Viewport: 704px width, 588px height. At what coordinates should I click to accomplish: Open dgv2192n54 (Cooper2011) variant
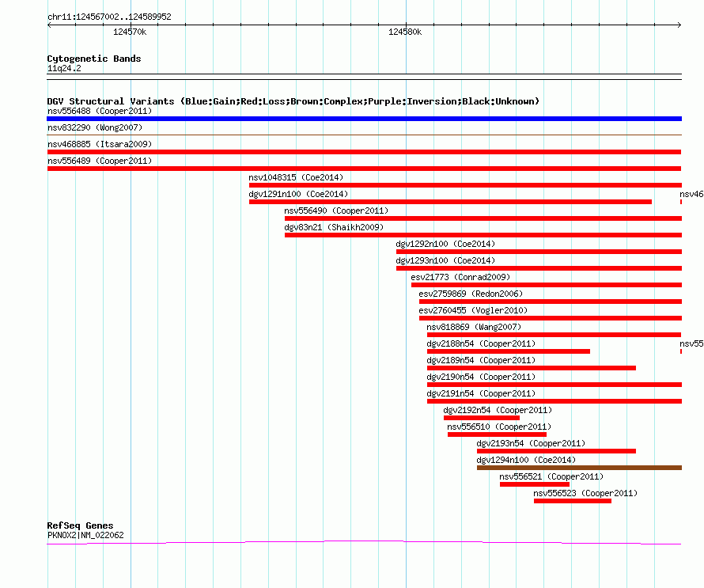(x=498, y=410)
